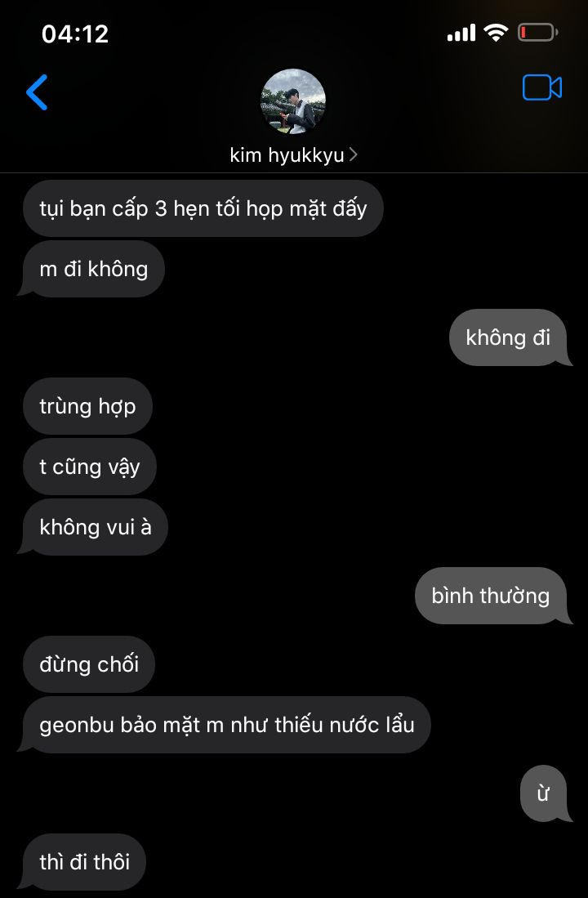Select the 'thì đi thôi' message bubble

tap(82, 862)
